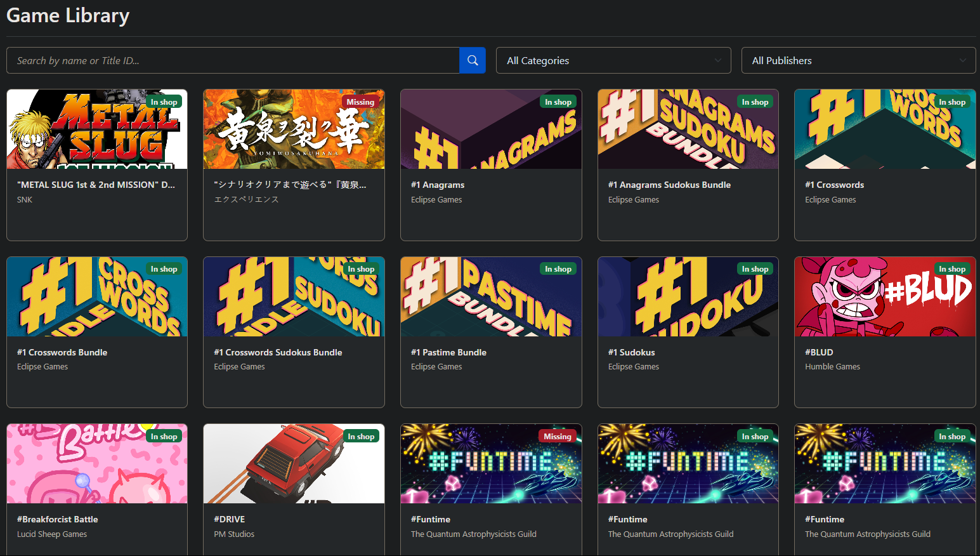Open the #1 Anagrams Sudokus Bundle title
Screen dimensions: 980x556
click(x=669, y=185)
